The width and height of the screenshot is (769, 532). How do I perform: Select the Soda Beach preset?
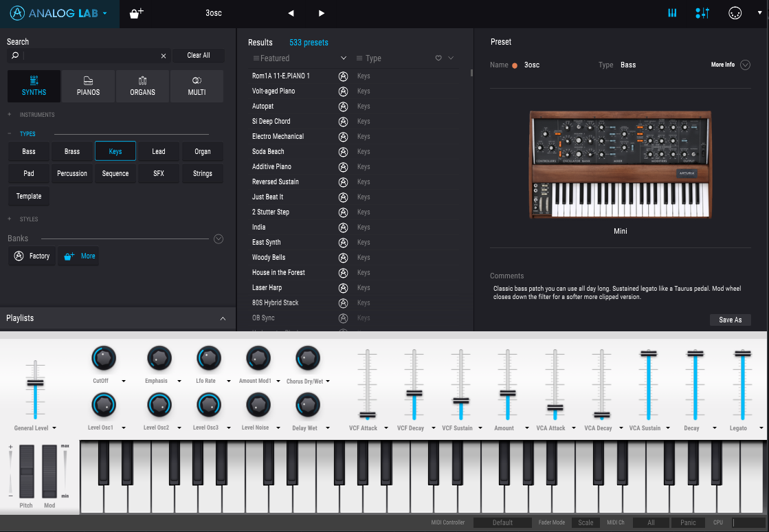tap(268, 151)
